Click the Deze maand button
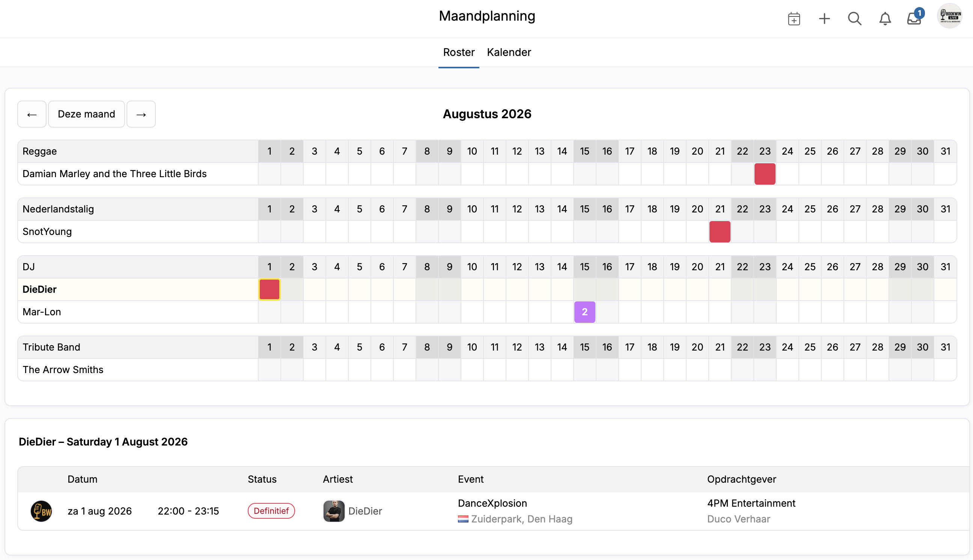The width and height of the screenshot is (973, 560). point(86,114)
